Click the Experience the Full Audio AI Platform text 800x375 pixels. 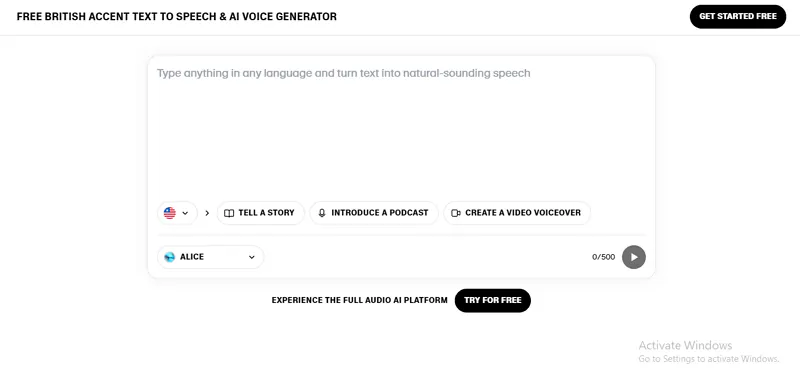click(x=359, y=300)
